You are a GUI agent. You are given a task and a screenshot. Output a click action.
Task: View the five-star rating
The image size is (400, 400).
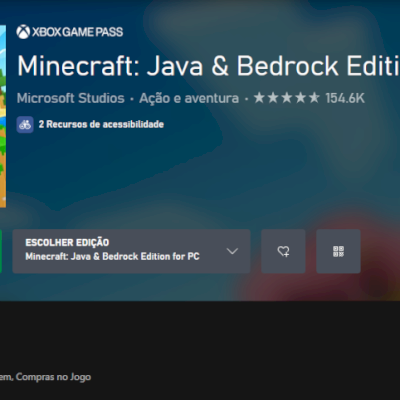(287, 98)
